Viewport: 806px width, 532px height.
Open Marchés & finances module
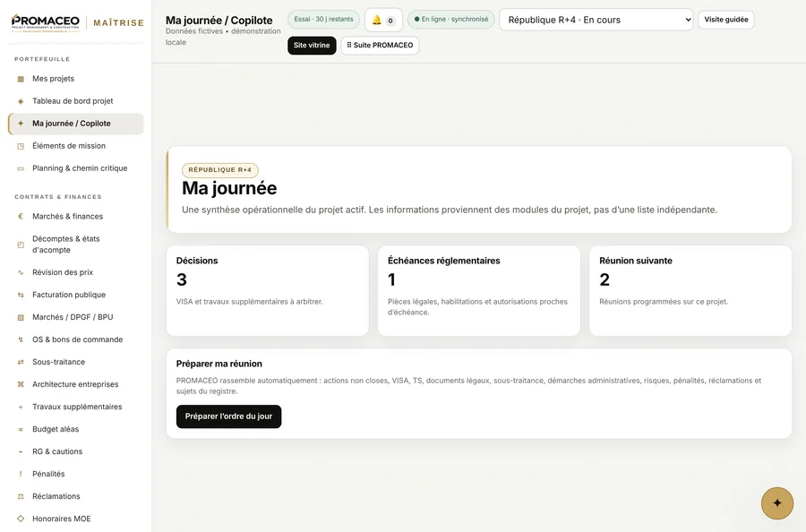coord(76,217)
